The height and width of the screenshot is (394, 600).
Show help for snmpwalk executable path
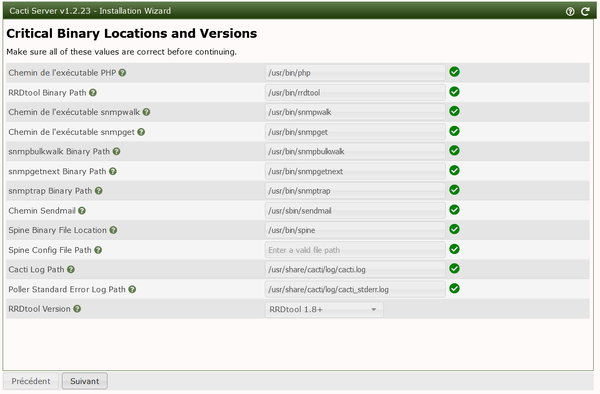pos(146,112)
